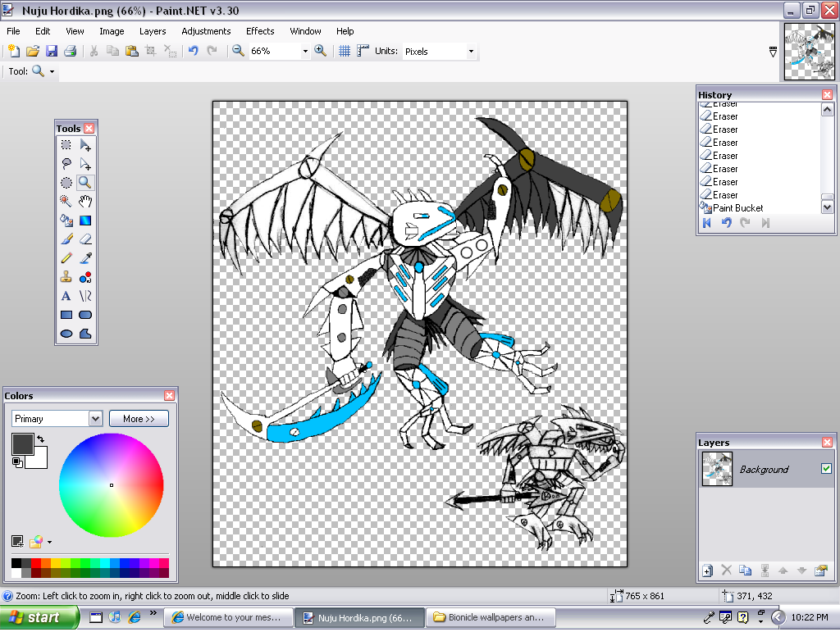The width and height of the screenshot is (840, 632).
Task: Change Primary to Secondary color selector
Action: (97, 418)
